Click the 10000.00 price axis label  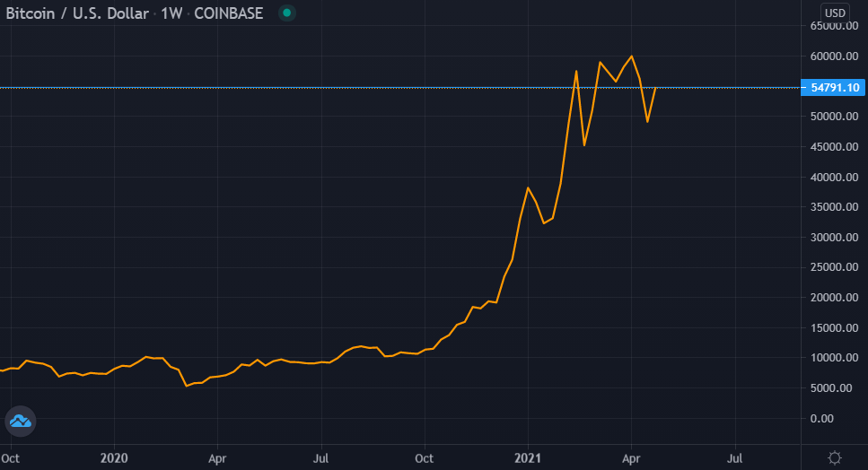[x=834, y=358]
